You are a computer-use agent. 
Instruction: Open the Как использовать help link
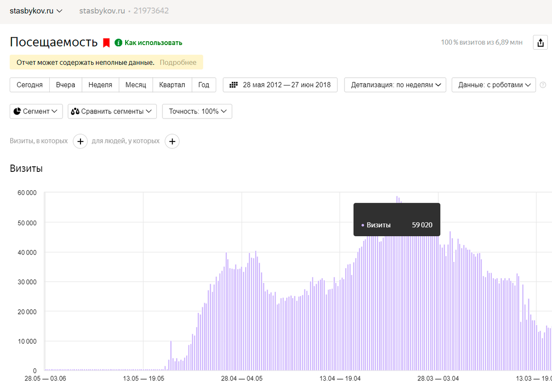[153, 43]
